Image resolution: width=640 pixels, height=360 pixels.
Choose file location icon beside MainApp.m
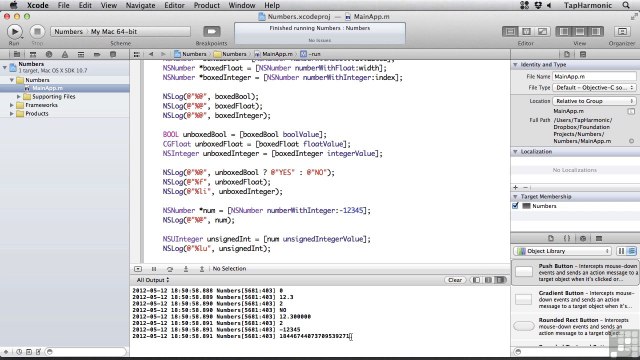point(631,111)
